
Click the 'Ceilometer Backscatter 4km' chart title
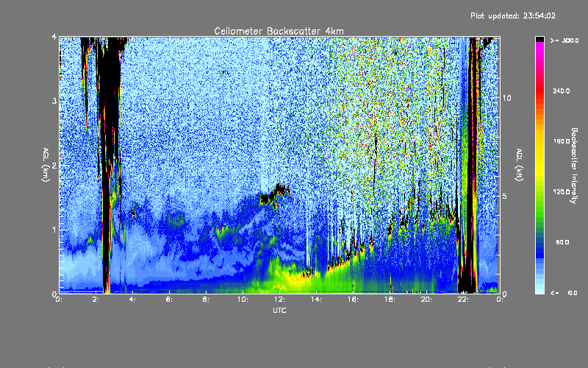tap(279, 31)
